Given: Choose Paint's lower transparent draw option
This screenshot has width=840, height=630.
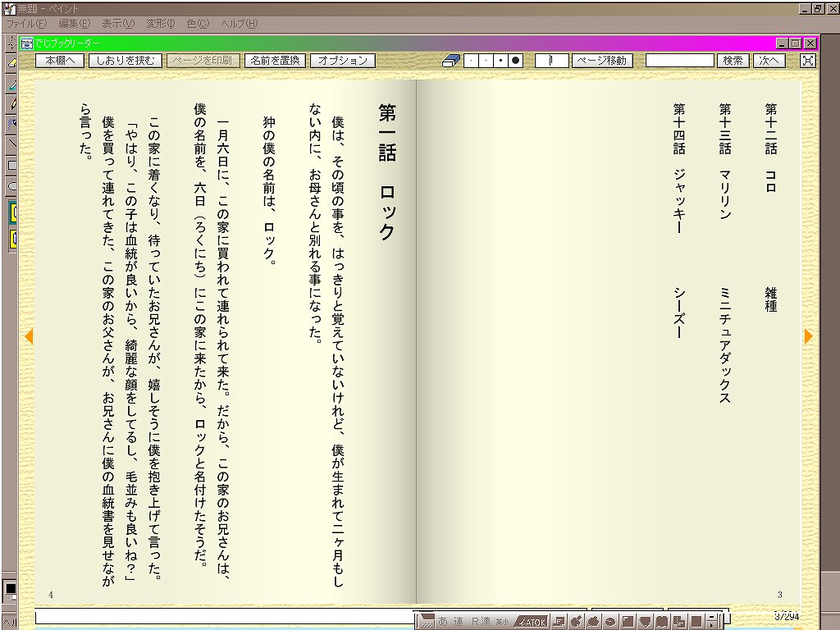Looking at the screenshot, I should (x=13, y=240).
